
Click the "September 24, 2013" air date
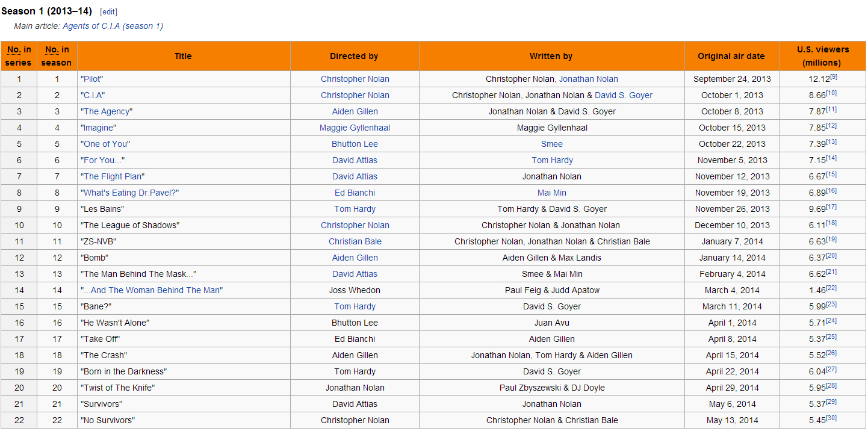(x=732, y=79)
